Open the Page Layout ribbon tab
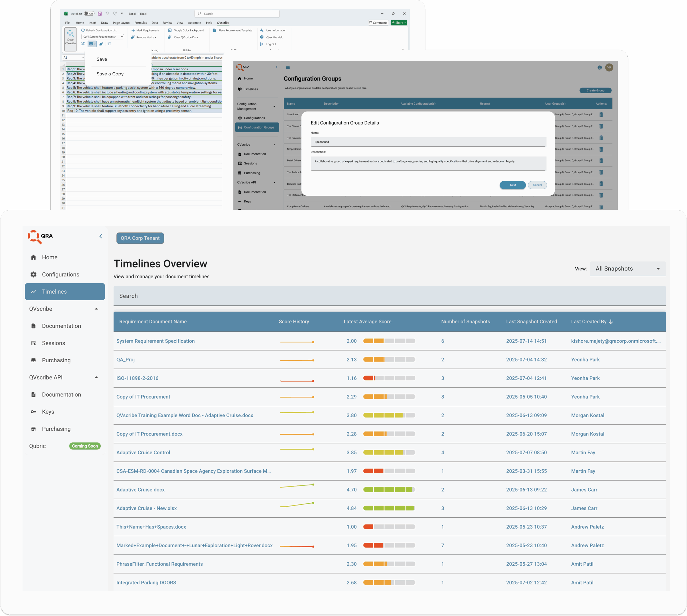This screenshot has height=616, width=687. coord(121,23)
